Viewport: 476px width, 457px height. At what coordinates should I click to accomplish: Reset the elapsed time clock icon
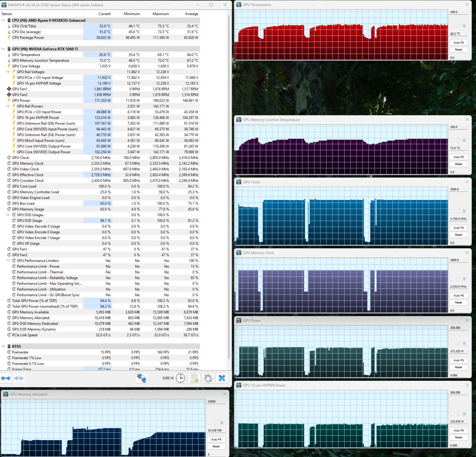(181, 378)
